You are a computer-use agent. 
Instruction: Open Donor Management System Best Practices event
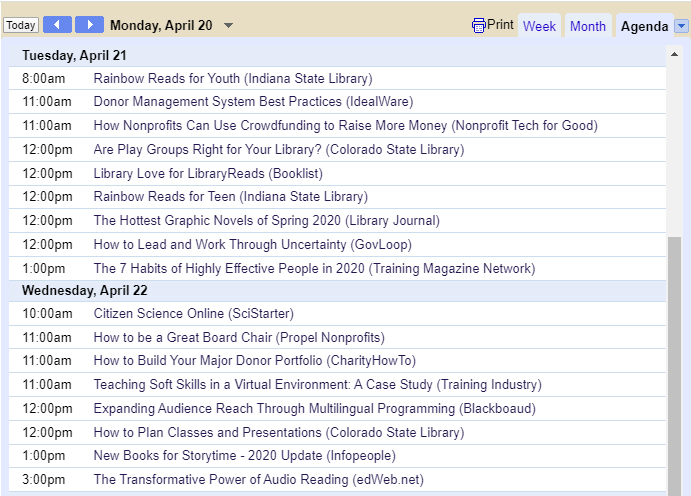[x=253, y=102]
